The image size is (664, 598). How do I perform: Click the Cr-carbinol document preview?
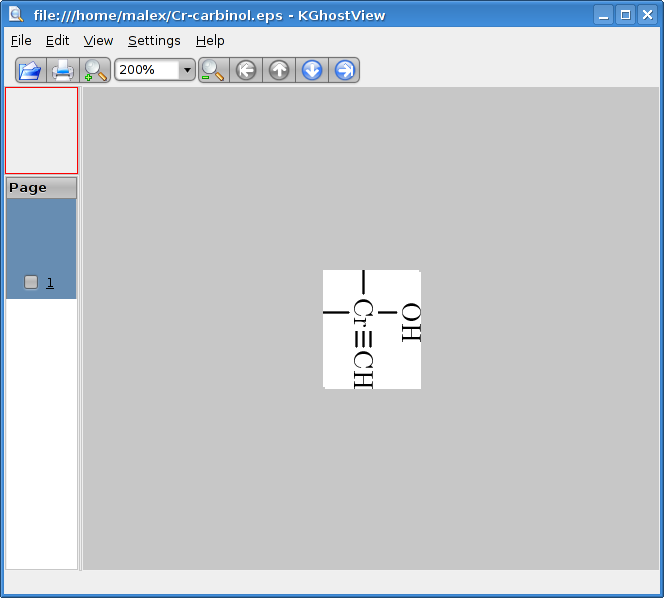pyautogui.click(x=372, y=329)
